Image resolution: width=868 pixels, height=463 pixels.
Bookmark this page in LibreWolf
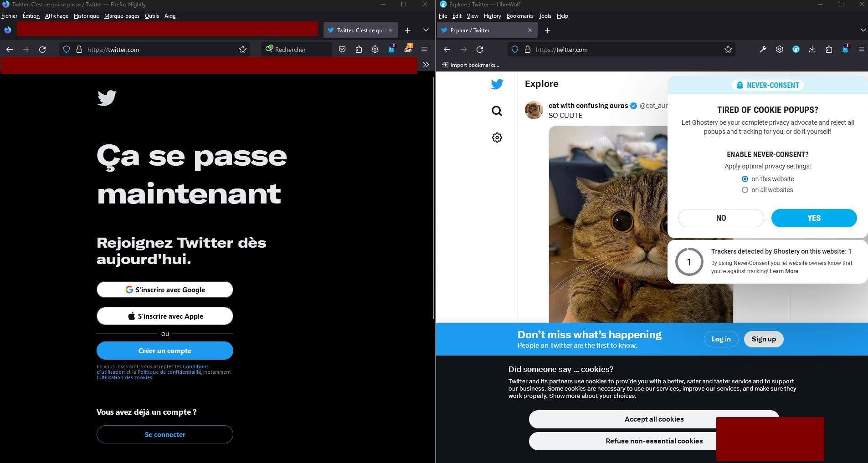(728, 50)
